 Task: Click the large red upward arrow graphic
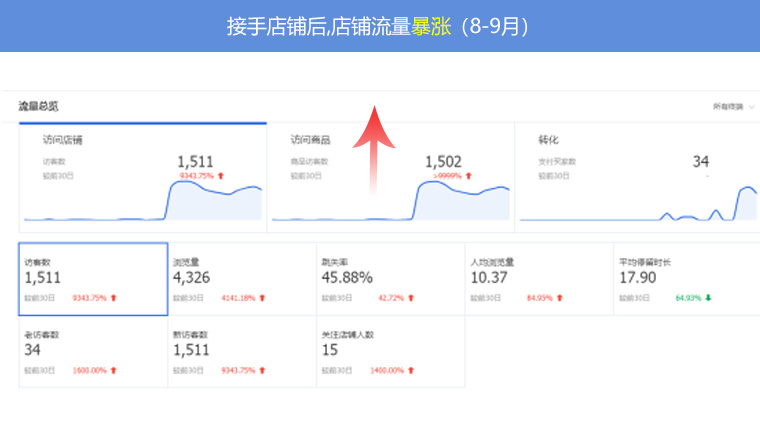pos(371,148)
